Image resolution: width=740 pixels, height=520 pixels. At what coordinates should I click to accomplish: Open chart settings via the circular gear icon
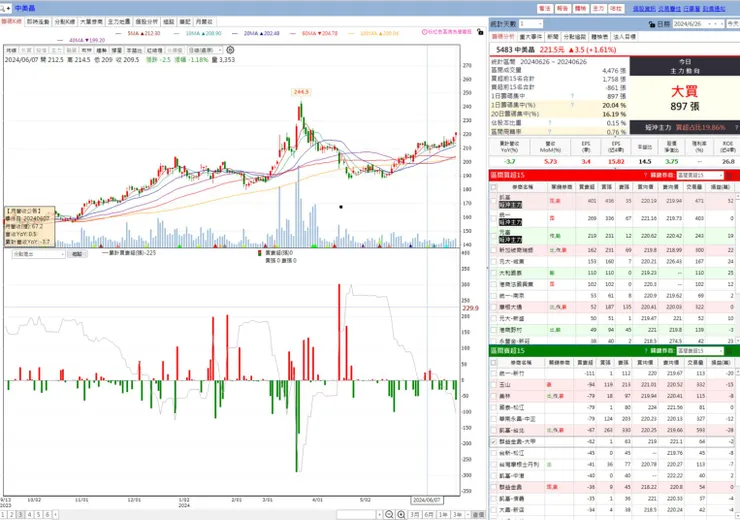(x=230, y=50)
